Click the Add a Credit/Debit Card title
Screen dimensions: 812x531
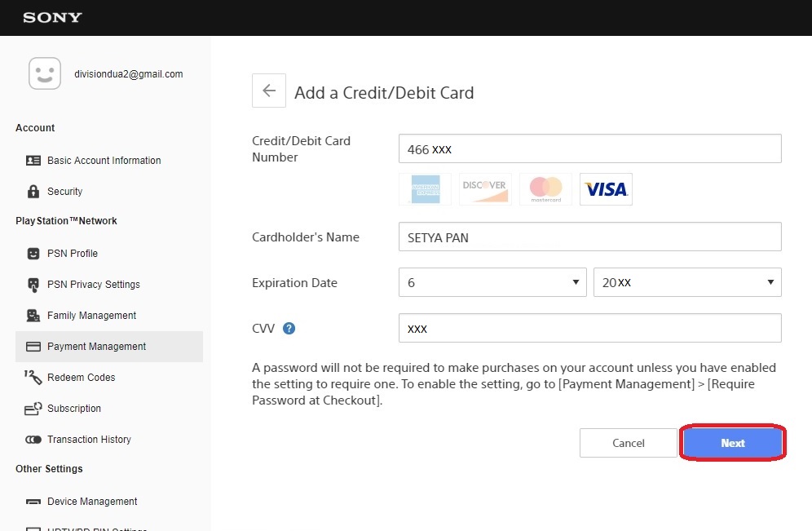(x=384, y=93)
